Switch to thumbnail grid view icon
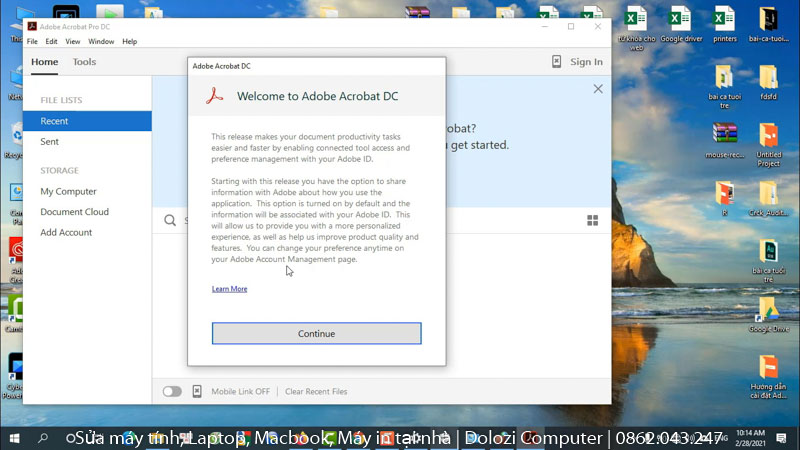This screenshot has height=450, width=800. click(592, 220)
